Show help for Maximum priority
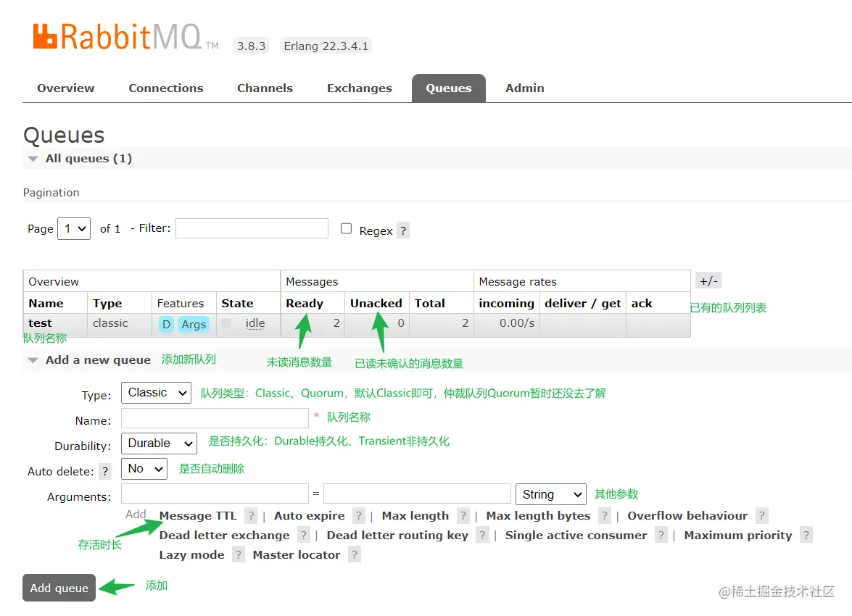 [806, 535]
